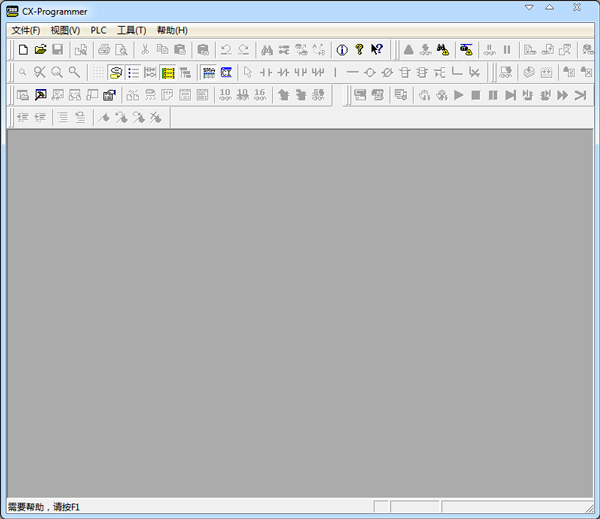This screenshot has height=519, width=600.
Task: Click the smallest magnifier icon
Action: (23, 72)
